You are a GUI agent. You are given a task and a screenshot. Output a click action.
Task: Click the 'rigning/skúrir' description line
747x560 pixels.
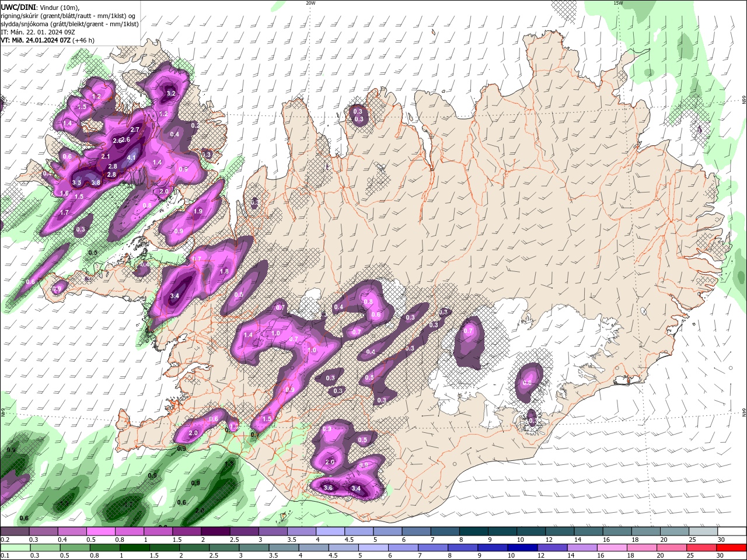68,15
